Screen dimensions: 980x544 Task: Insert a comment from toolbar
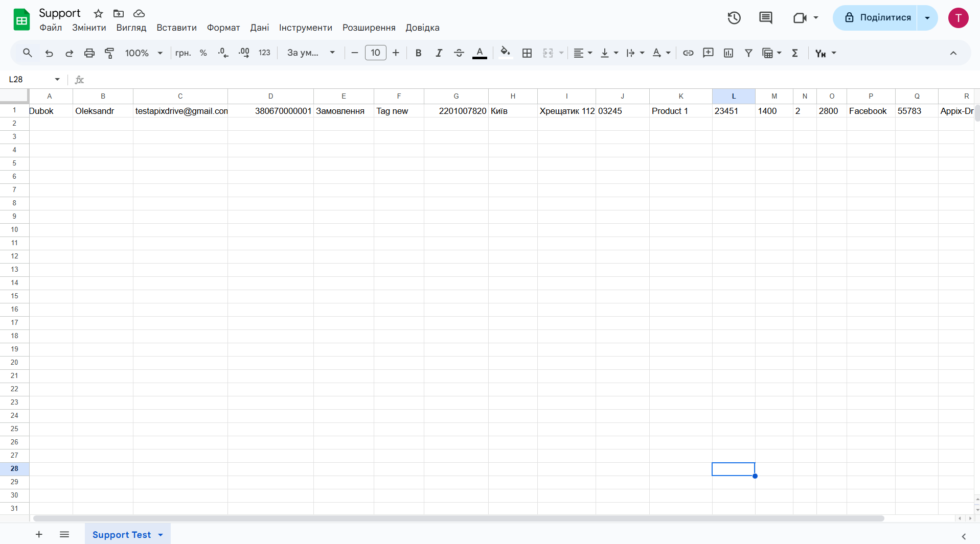coord(708,53)
